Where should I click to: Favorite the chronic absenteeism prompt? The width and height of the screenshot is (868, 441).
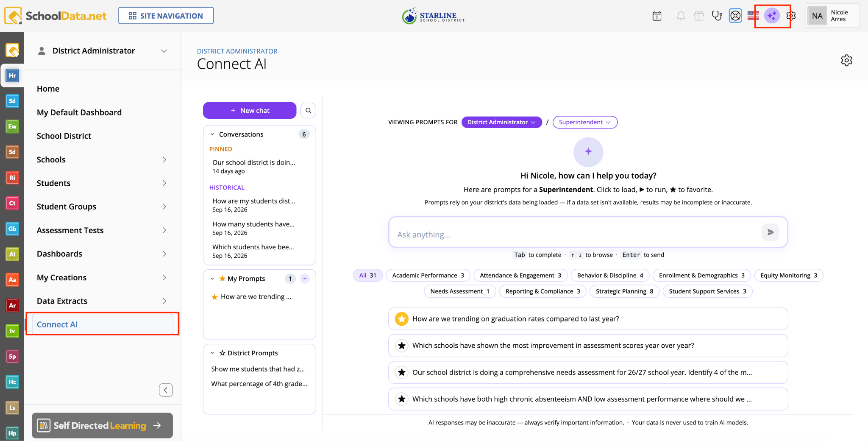[402, 399]
